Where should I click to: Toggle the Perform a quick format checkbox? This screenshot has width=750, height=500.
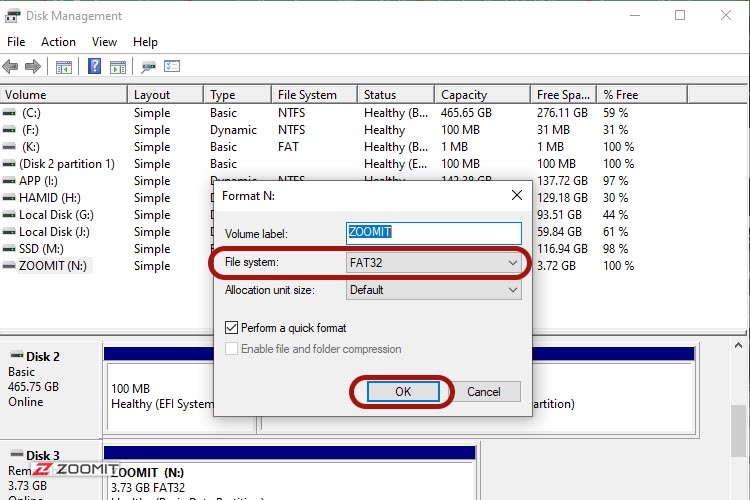tap(233, 328)
